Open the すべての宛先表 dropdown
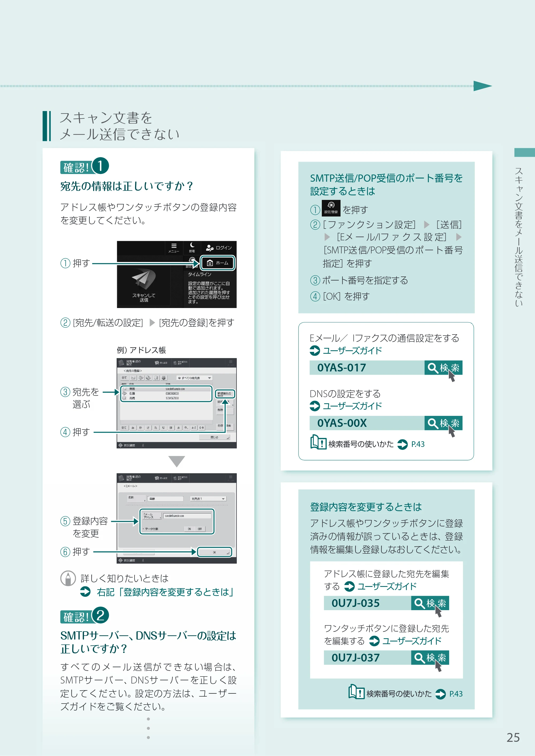Image resolution: width=535 pixels, height=756 pixels. pos(195,378)
